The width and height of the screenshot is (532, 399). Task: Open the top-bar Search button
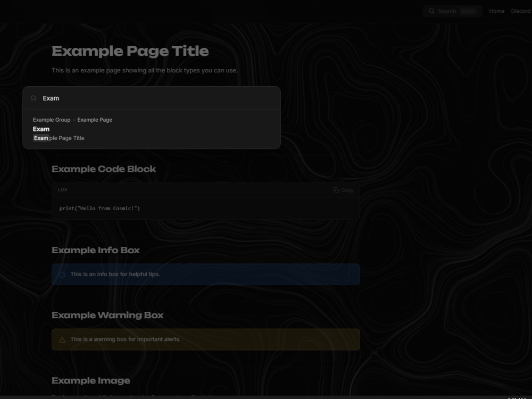coord(452,11)
